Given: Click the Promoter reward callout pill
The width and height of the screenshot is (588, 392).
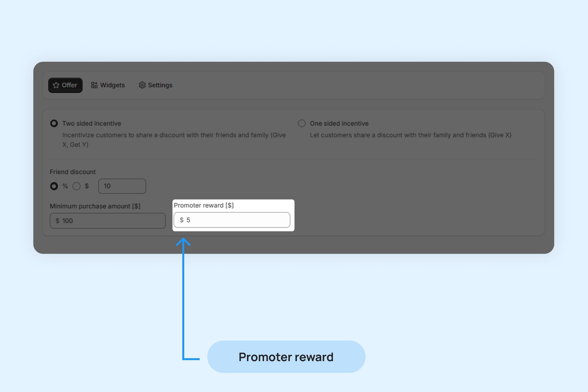Looking at the screenshot, I should click(286, 357).
